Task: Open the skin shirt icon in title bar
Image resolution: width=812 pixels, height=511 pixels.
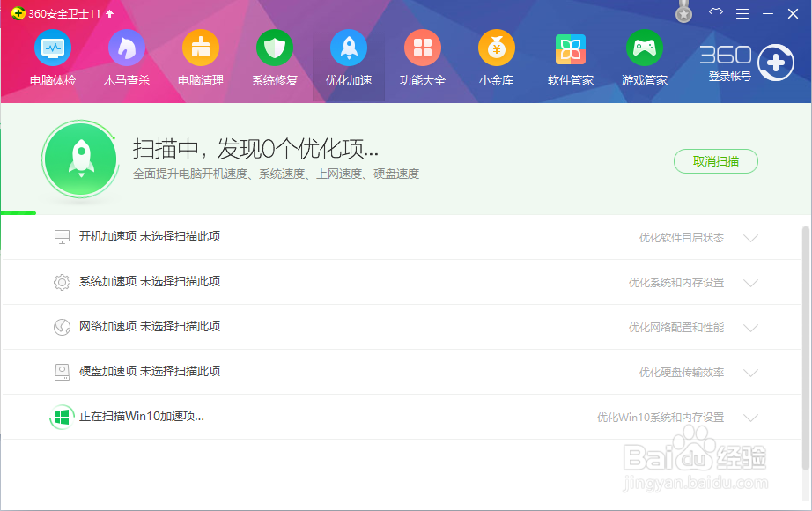Action: (716, 13)
